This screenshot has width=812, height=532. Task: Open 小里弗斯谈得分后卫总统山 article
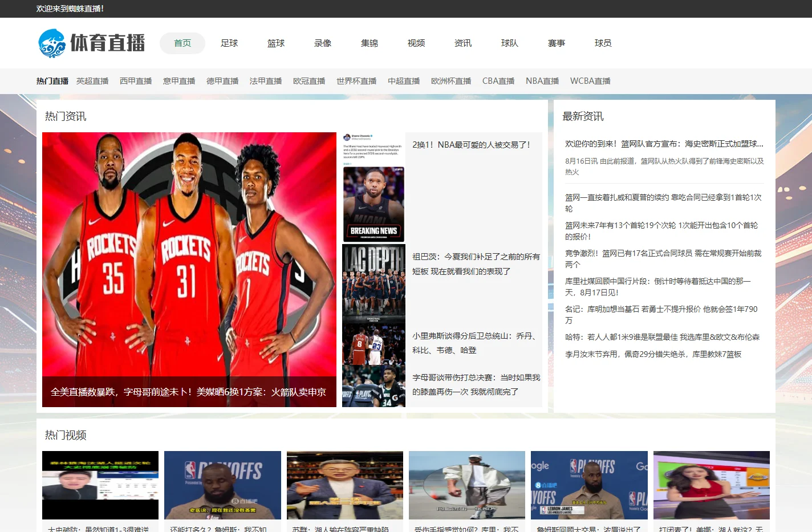pyautogui.click(x=476, y=343)
